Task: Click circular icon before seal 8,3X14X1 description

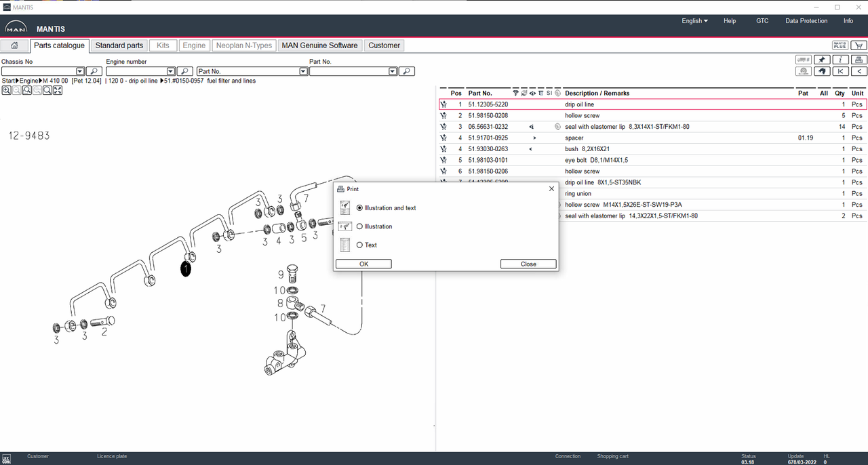Action: 557,127
